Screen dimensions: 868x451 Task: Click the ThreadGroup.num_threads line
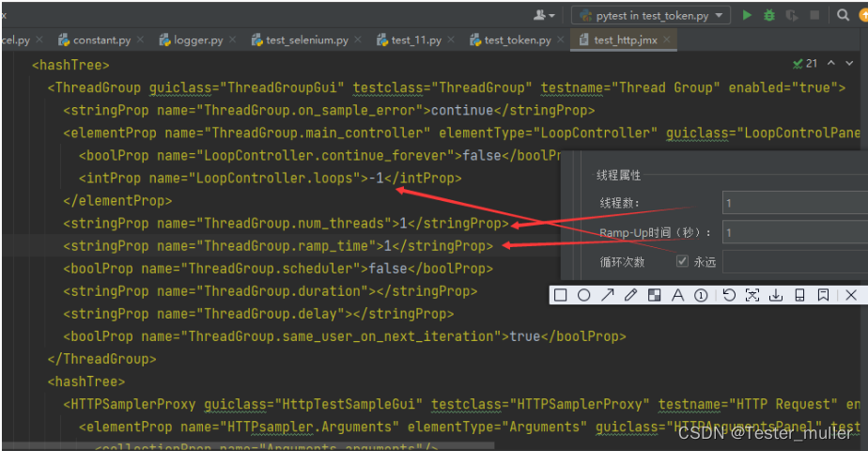click(x=286, y=224)
